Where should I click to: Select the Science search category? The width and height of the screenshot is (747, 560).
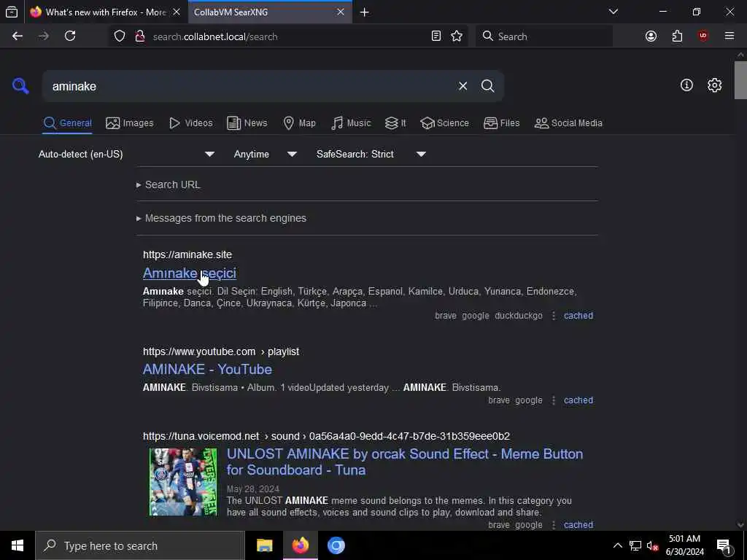[x=444, y=122]
